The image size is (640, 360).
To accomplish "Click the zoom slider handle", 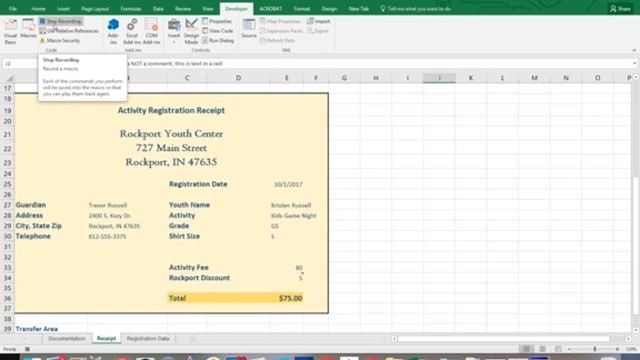I will [595, 349].
